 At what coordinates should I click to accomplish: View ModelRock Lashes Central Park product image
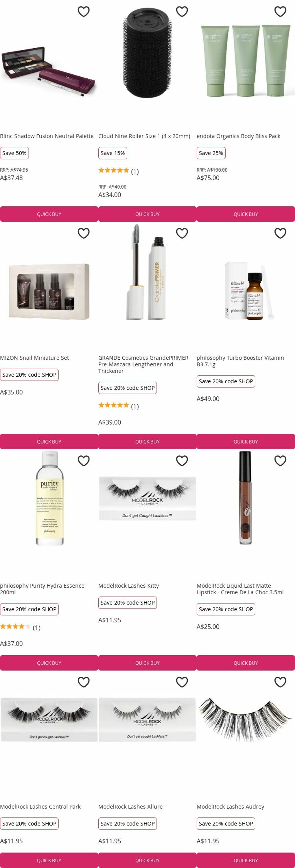point(49,719)
